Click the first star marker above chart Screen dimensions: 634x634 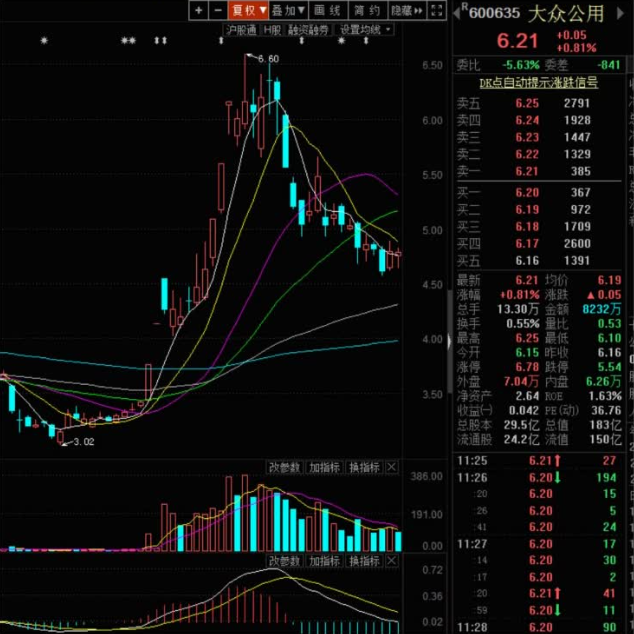coord(43,42)
